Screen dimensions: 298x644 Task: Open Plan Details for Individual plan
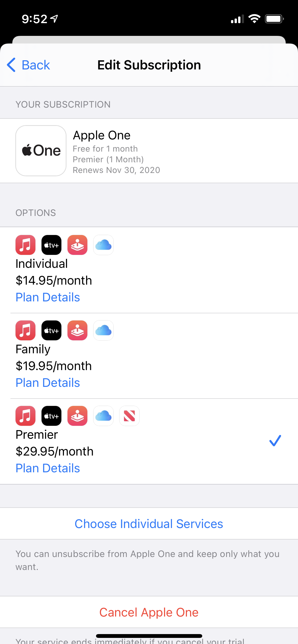(x=48, y=297)
